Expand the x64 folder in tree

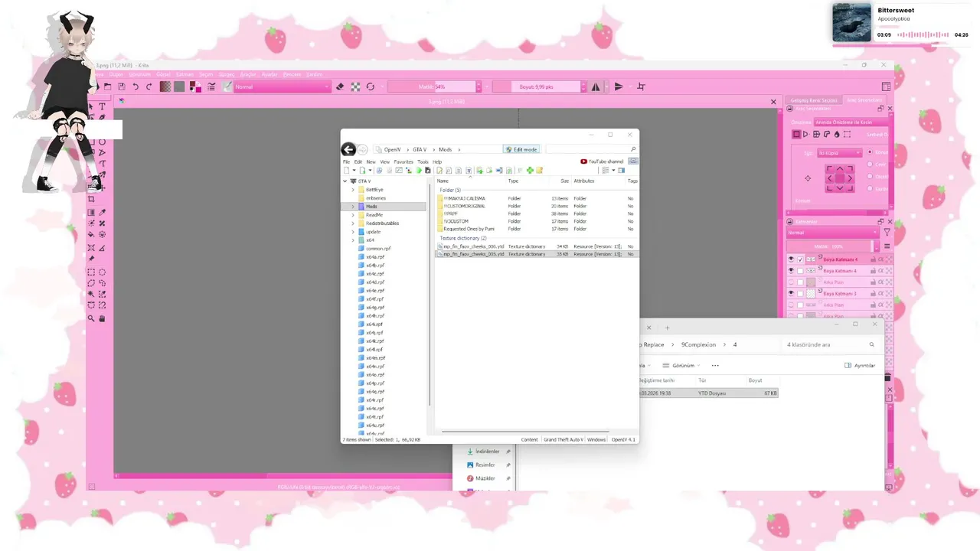353,240
